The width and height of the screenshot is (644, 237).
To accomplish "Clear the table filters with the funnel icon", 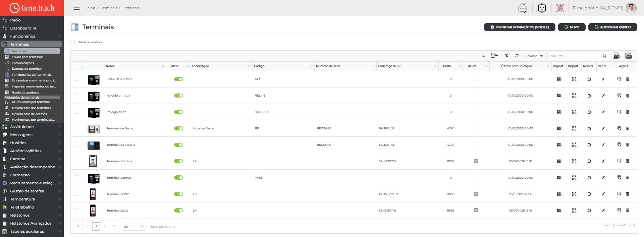I will [x=506, y=56].
